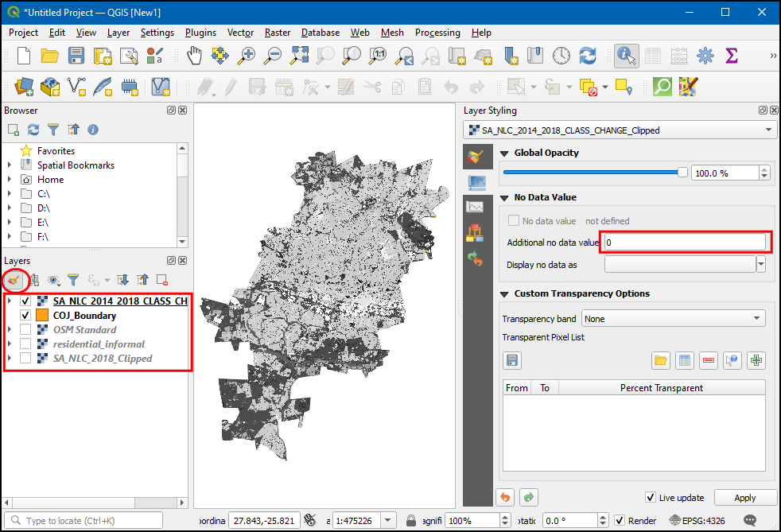Image resolution: width=781 pixels, height=532 pixels.
Task: Uncheck COJ_Boundary layer visibility
Action: tap(25, 316)
